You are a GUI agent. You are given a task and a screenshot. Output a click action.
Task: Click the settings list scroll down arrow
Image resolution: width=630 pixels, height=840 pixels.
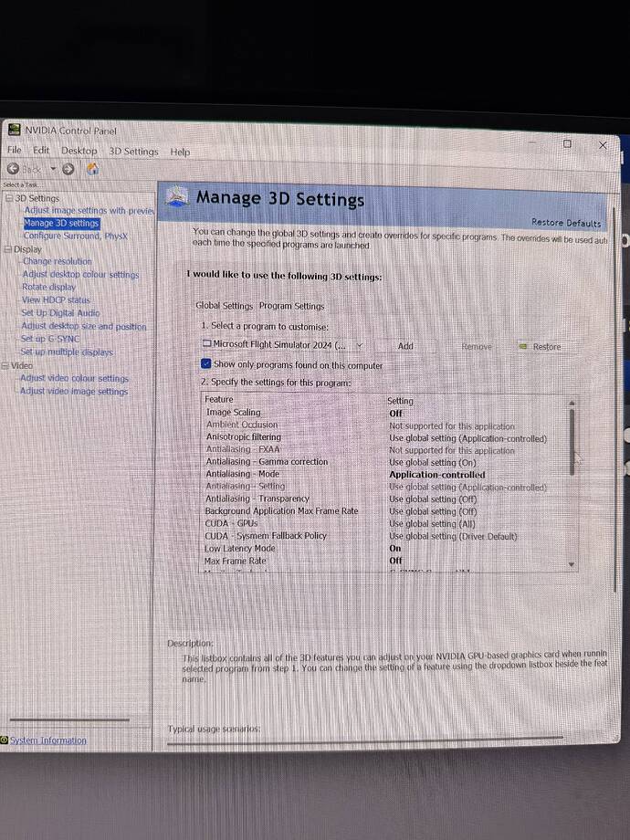click(572, 564)
